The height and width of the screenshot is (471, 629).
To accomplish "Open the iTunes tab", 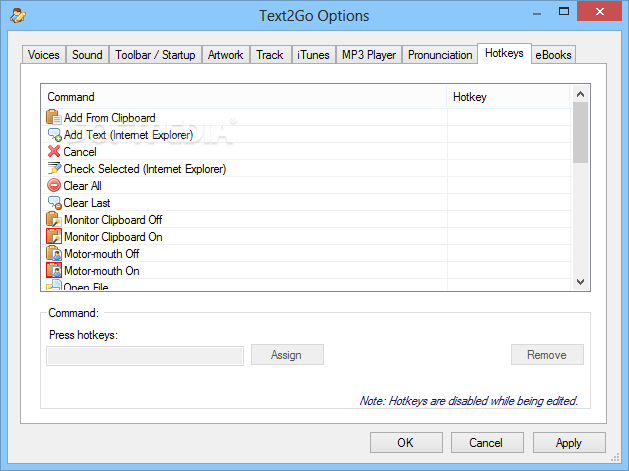I will coord(313,55).
